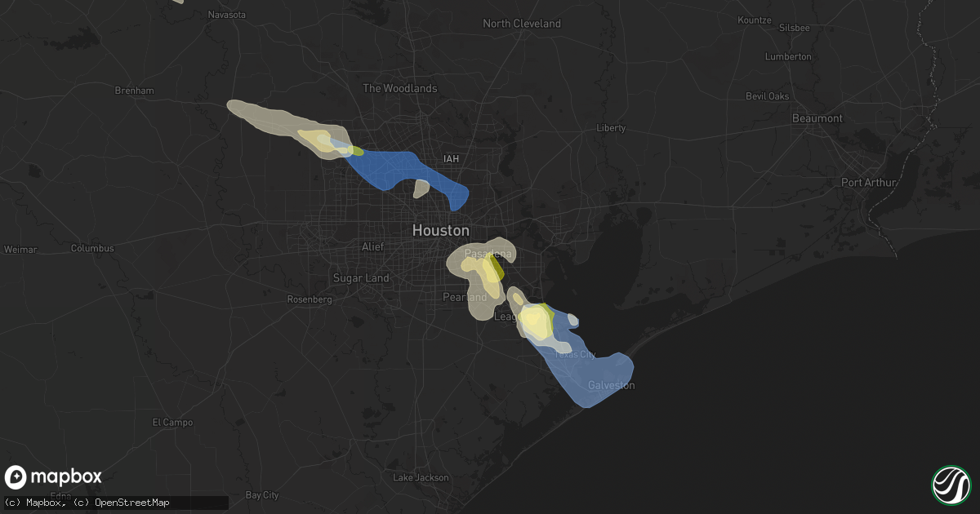Select the Pearland label
The width and height of the screenshot is (980, 514).
pos(465,297)
